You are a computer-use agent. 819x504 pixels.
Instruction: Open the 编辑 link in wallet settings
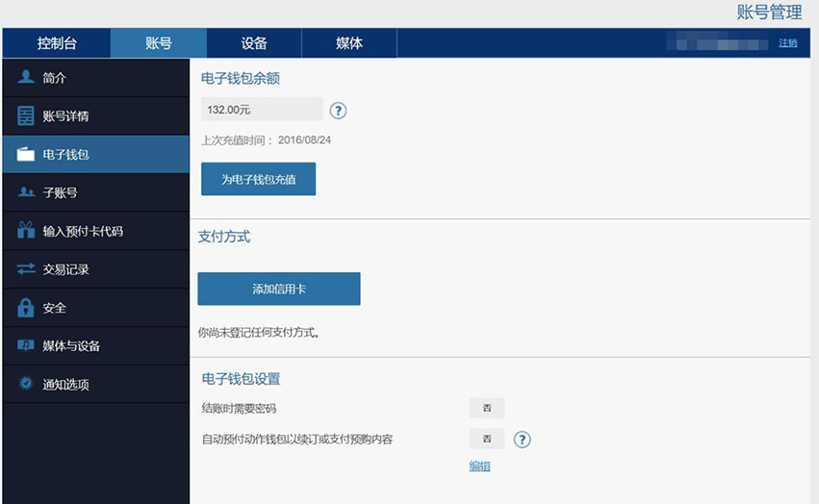click(x=479, y=466)
